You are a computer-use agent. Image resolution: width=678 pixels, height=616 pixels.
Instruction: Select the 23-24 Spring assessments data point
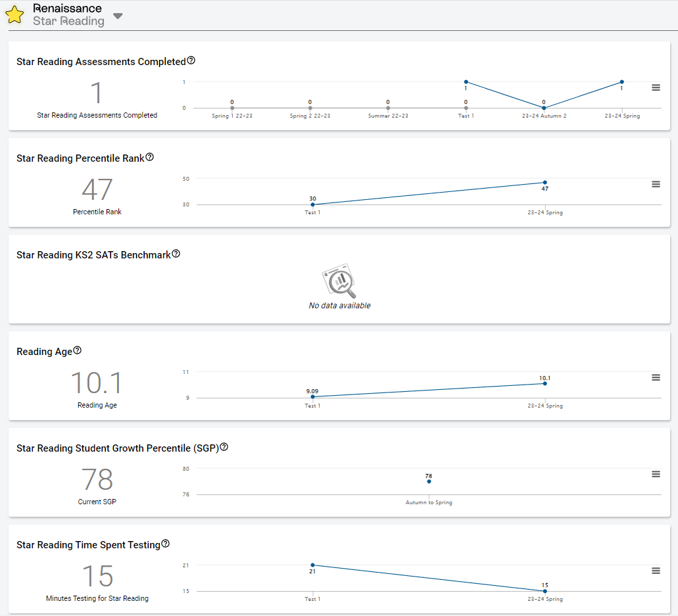pyautogui.click(x=622, y=82)
